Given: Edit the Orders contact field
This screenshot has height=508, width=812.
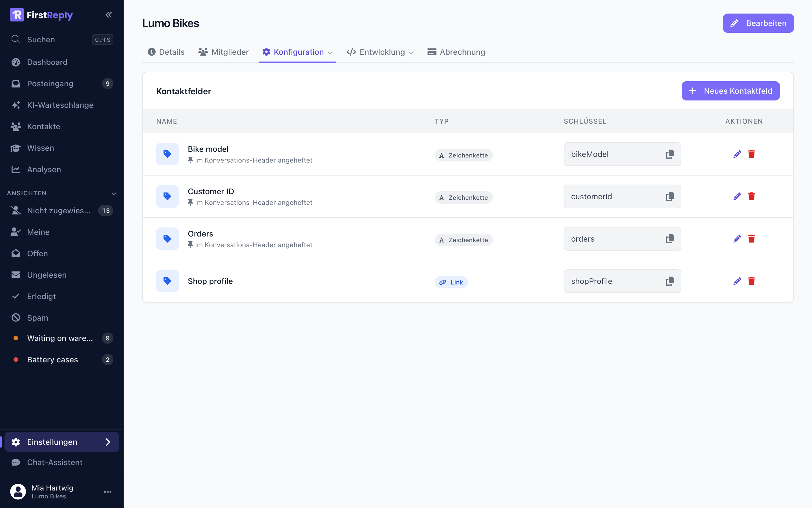Looking at the screenshot, I should coord(737,239).
